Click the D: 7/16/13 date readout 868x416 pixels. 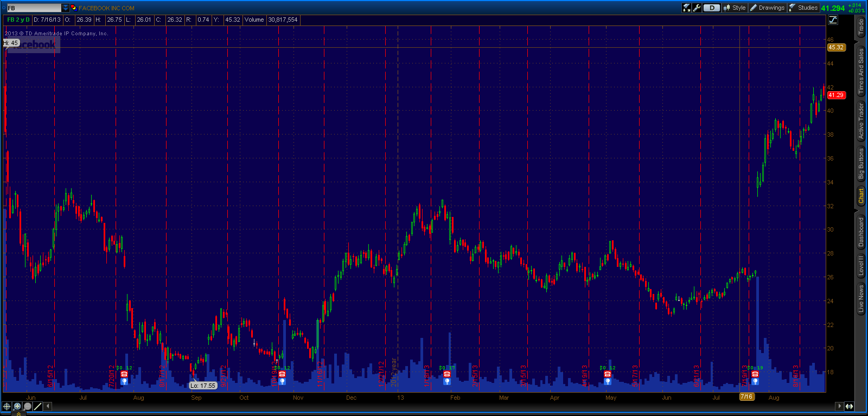[x=47, y=20]
